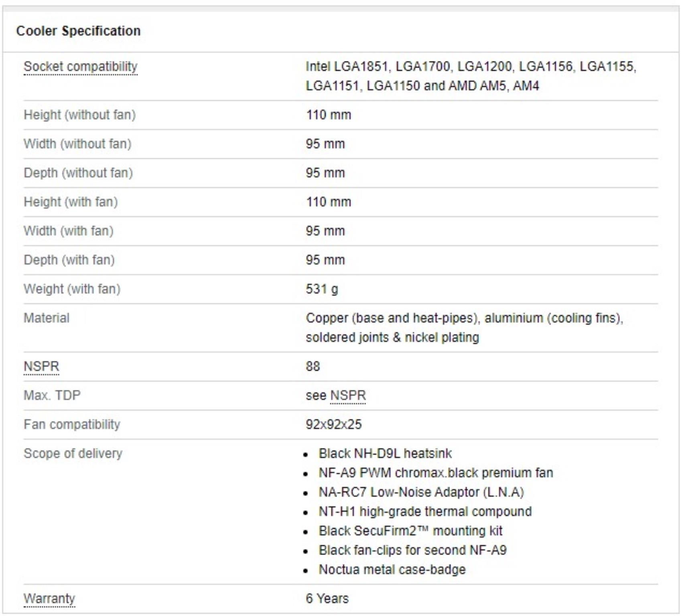Click the Max. TDP label
Image resolution: width=684 pixels, height=616 pixels.
(x=52, y=395)
